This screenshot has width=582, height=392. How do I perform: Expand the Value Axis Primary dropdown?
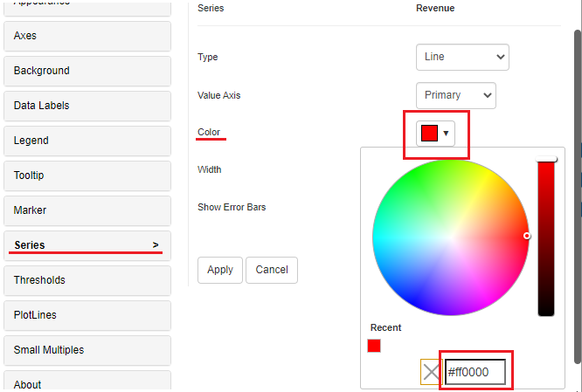tap(455, 95)
